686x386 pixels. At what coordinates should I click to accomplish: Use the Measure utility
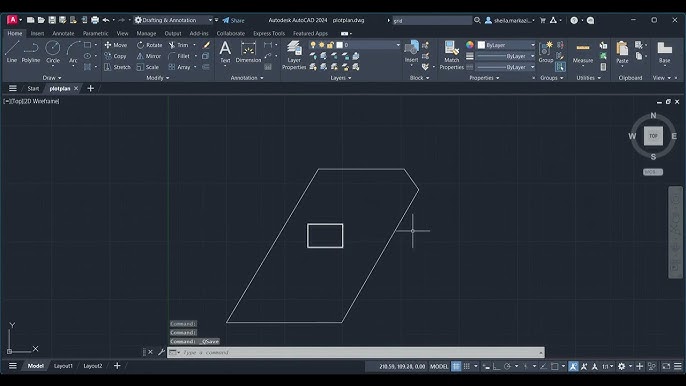[x=583, y=53]
